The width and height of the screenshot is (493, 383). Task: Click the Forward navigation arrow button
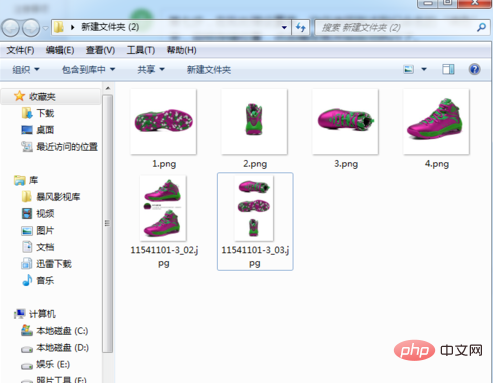(x=31, y=27)
